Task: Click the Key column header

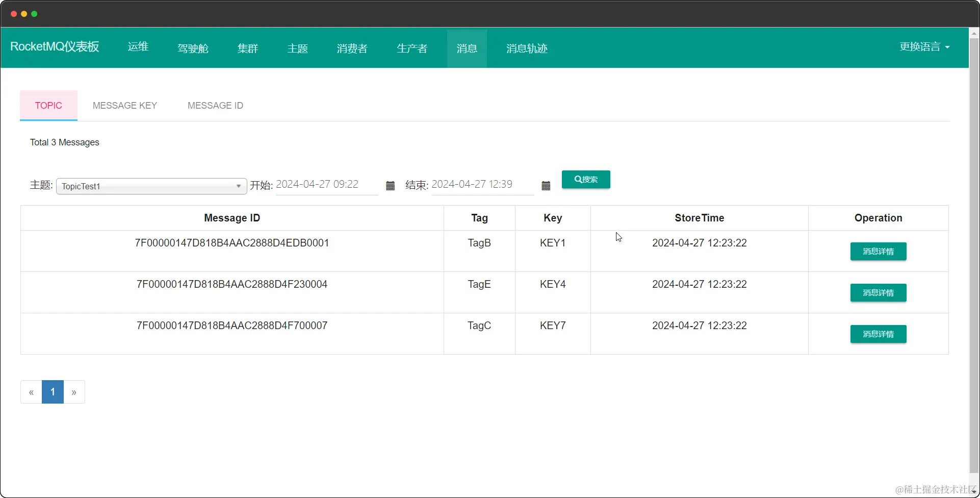Action: coord(553,218)
